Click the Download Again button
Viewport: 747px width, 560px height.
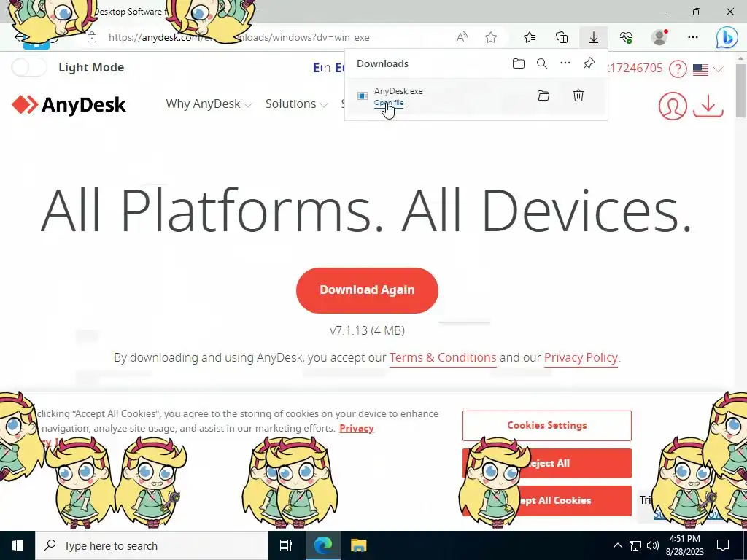[x=367, y=290]
